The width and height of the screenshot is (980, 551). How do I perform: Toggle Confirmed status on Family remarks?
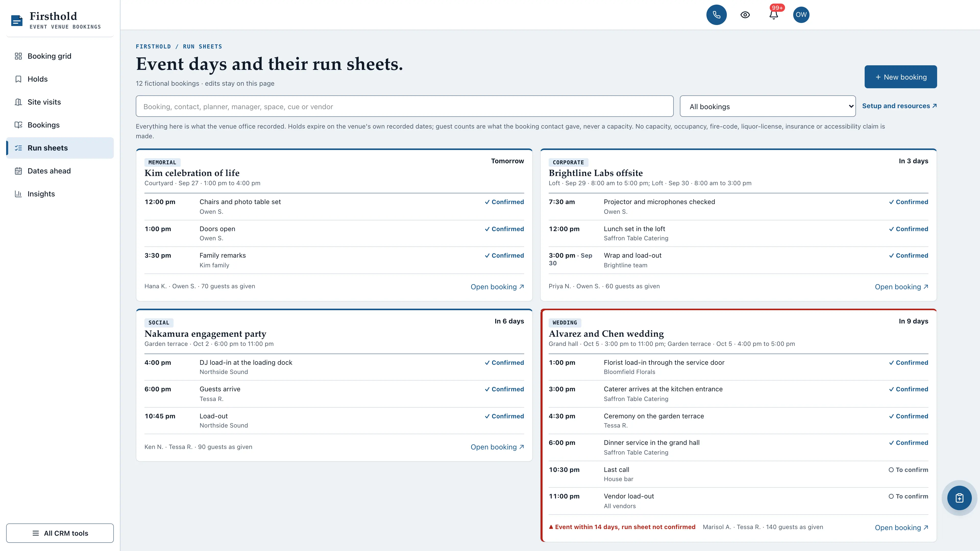pyautogui.click(x=504, y=256)
